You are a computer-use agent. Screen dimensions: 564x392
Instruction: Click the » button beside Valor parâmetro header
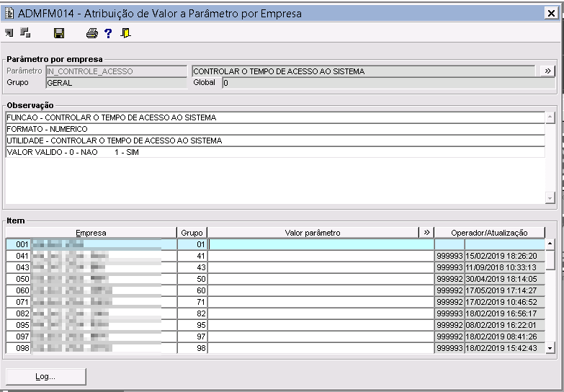426,232
